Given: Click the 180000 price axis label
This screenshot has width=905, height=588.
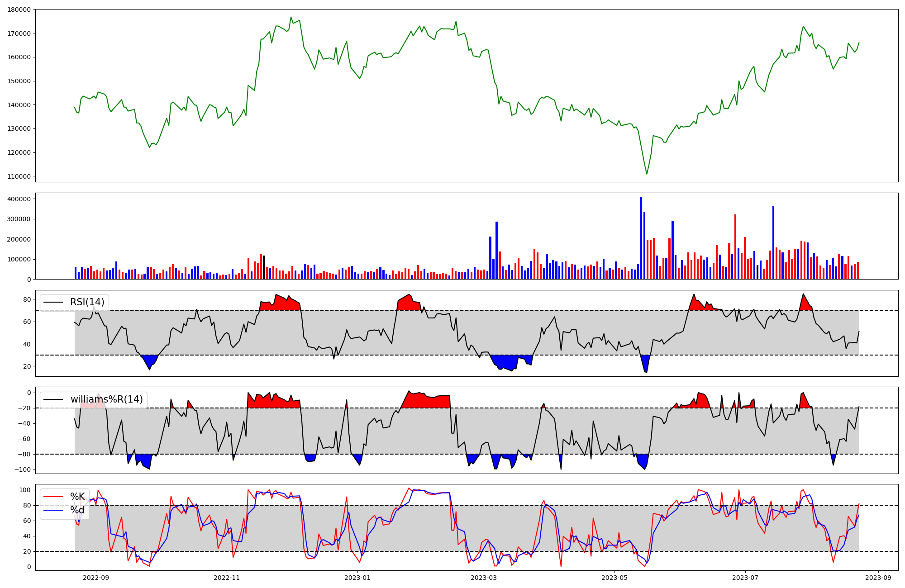Looking at the screenshot, I should pyautogui.click(x=19, y=9).
